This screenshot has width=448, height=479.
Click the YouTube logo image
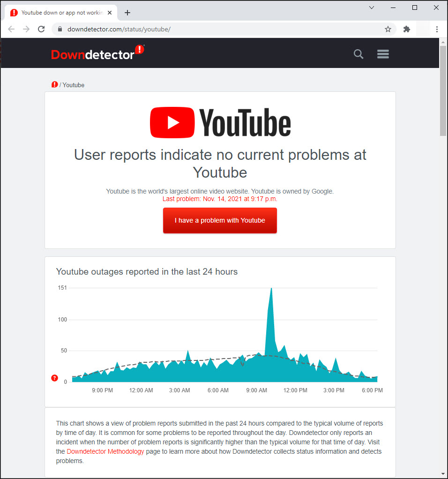220,122
